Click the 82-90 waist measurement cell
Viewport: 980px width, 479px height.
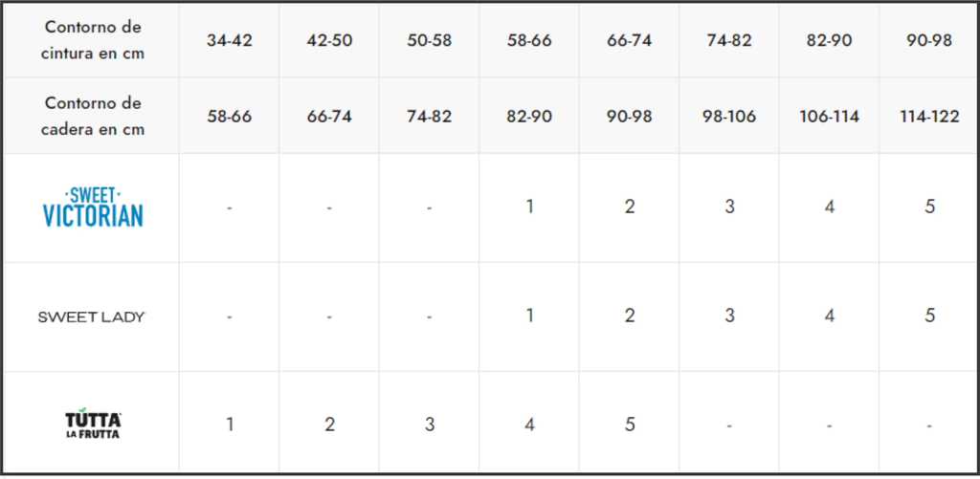[x=830, y=40]
